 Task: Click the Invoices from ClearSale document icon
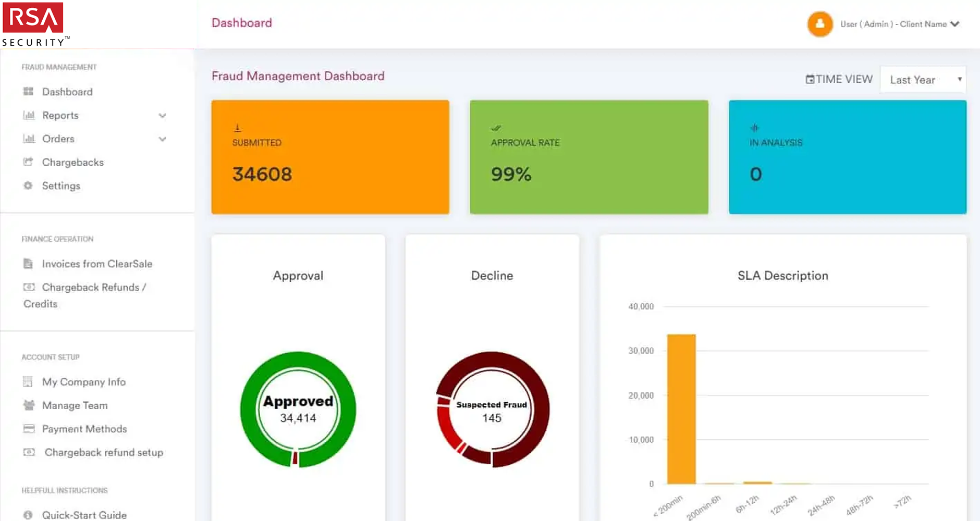click(x=28, y=264)
